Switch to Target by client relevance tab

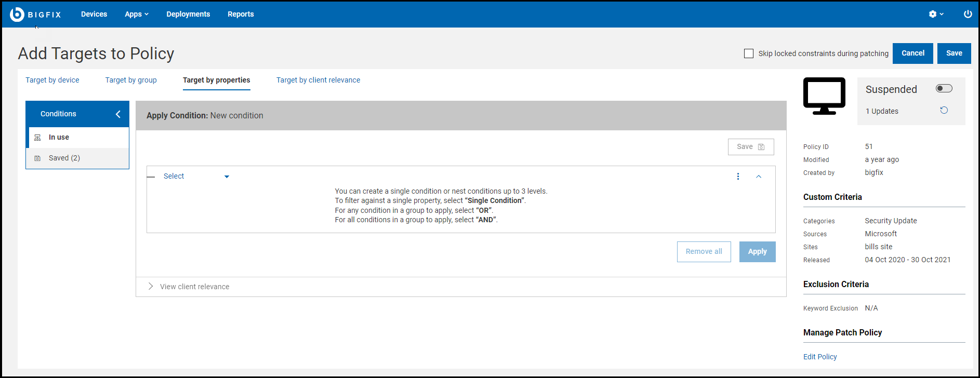tap(318, 80)
